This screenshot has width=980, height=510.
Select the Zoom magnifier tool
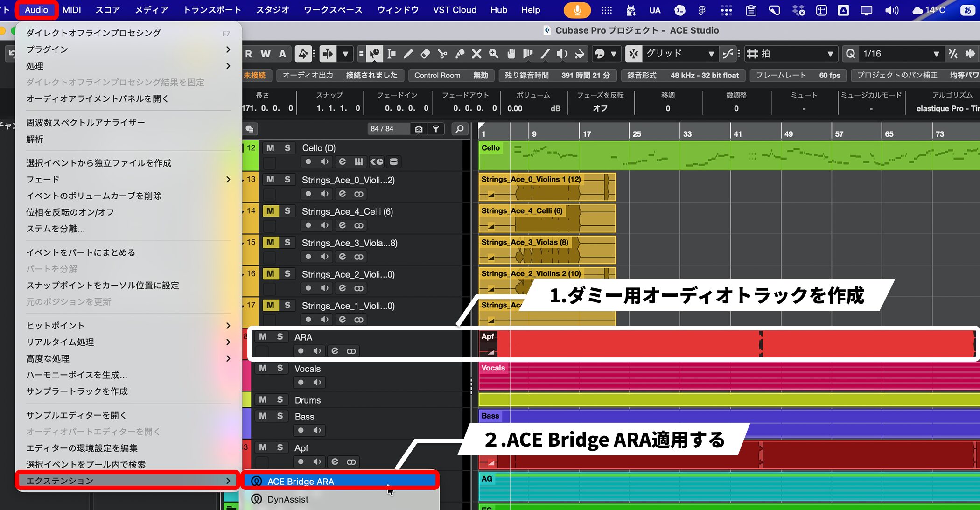(494, 54)
